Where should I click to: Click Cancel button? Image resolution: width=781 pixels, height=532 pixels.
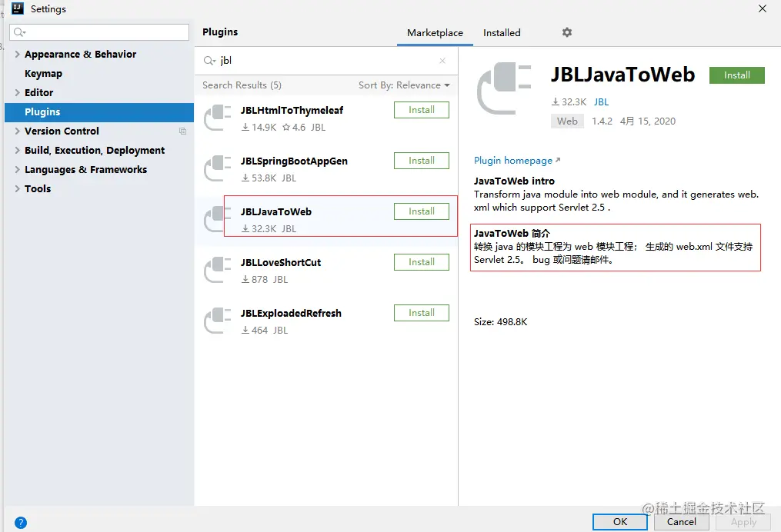682,521
